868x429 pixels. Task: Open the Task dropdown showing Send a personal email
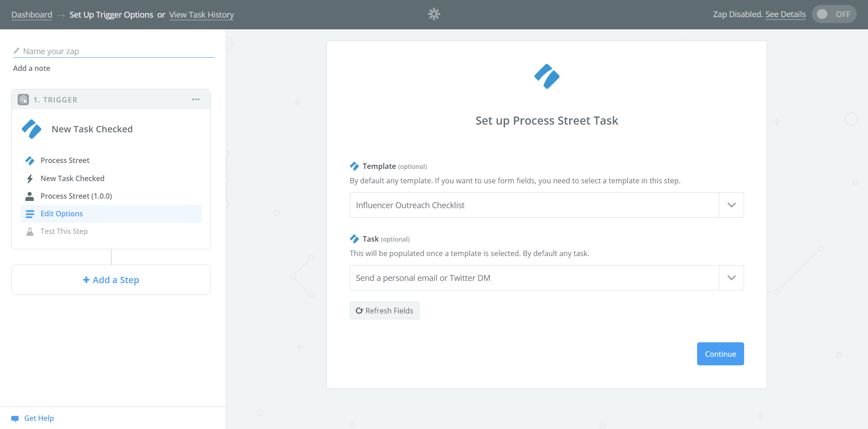[533, 277]
